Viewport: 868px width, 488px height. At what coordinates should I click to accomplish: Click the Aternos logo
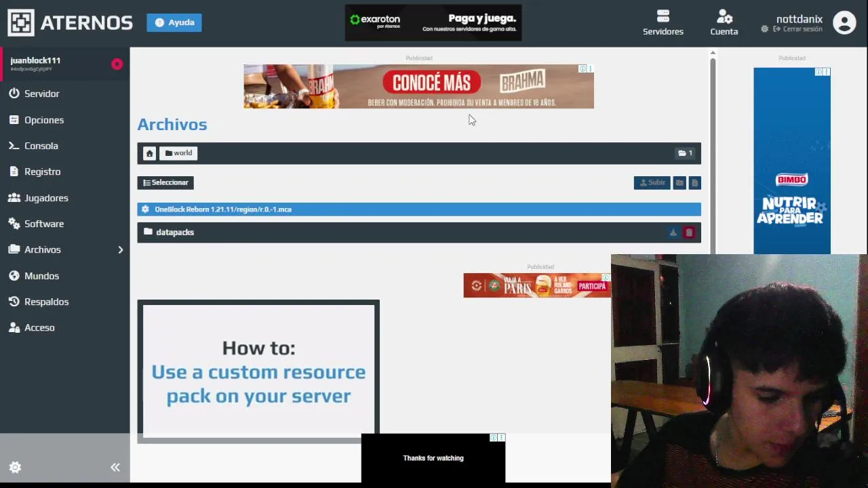click(70, 22)
